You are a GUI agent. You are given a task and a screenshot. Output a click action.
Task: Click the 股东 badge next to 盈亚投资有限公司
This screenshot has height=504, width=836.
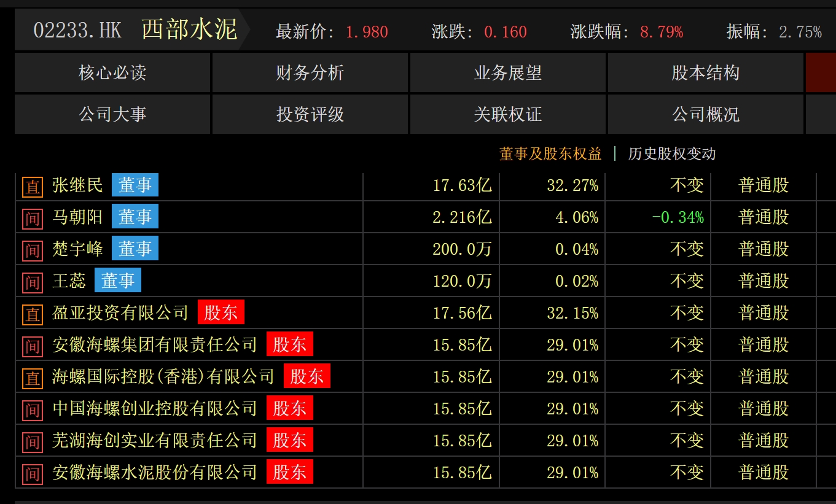pyautogui.click(x=221, y=312)
